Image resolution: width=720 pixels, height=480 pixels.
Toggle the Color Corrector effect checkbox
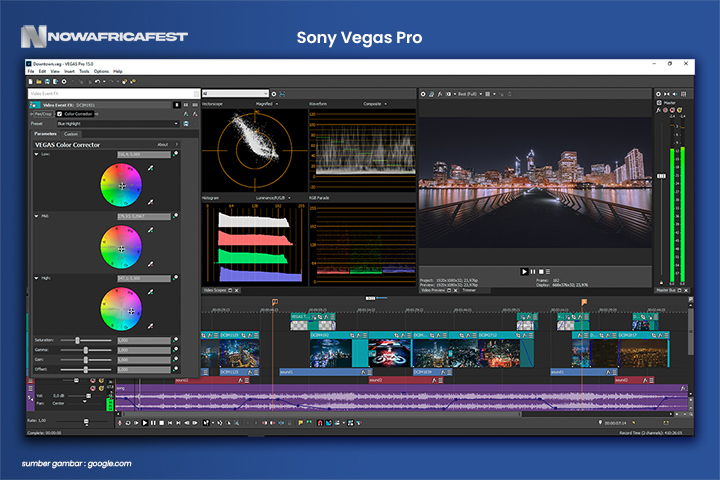coord(59,114)
